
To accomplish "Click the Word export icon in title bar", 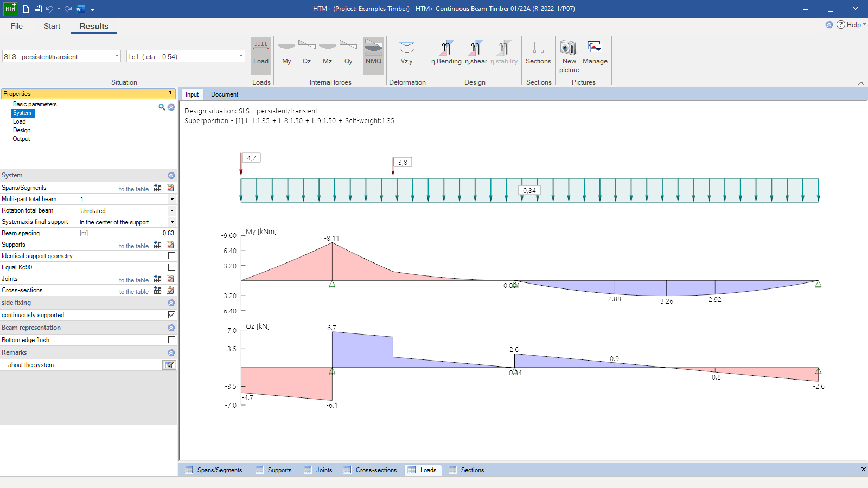I will pos(80,9).
